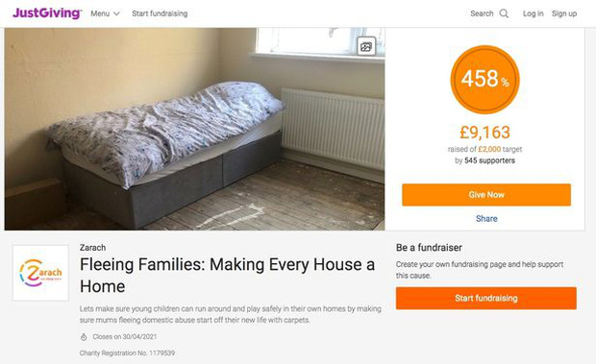This screenshot has height=364, width=596.
Task: Open the Log in page
Action: pyautogui.click(x=533, y=13)
